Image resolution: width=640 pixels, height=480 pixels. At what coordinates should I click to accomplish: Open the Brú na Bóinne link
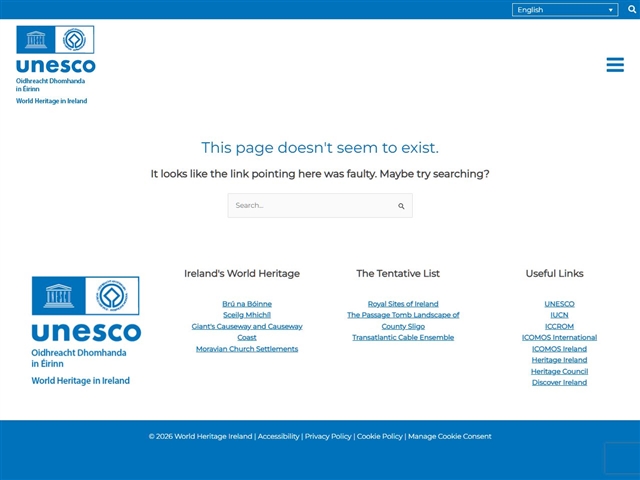click(247, 304)
